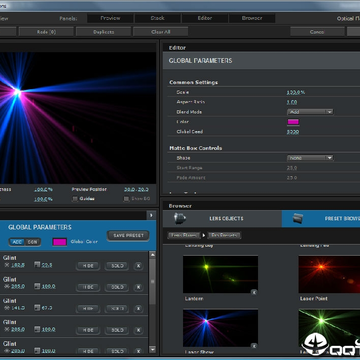Select the Laser Point preset thumbnail

(x=329, y=274)
